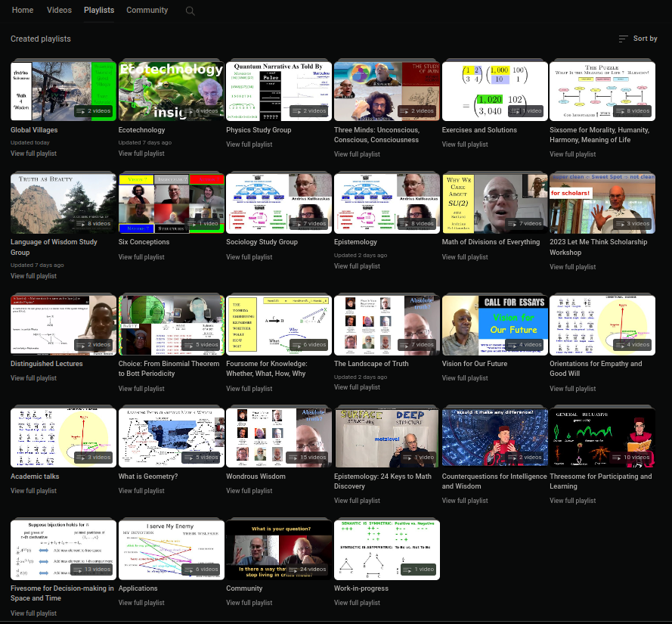
Task: Open the Community tab
Action: 147,10
